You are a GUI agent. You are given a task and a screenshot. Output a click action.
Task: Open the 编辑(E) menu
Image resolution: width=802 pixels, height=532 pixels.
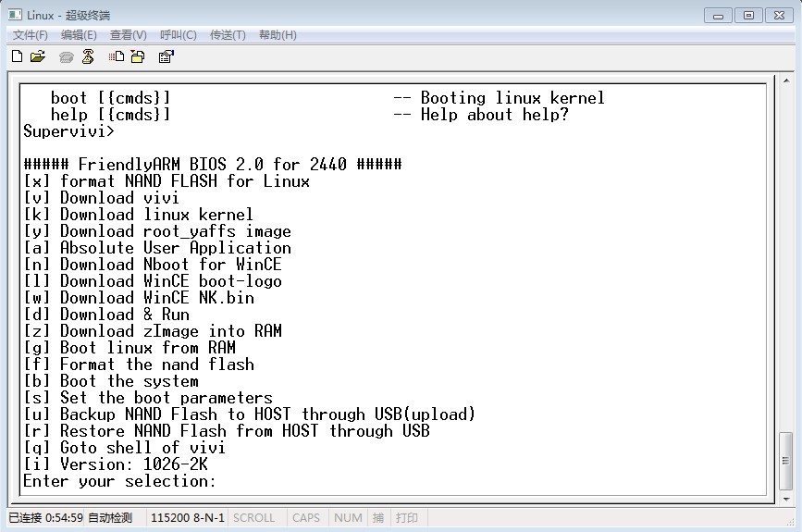tap(79, 35)
